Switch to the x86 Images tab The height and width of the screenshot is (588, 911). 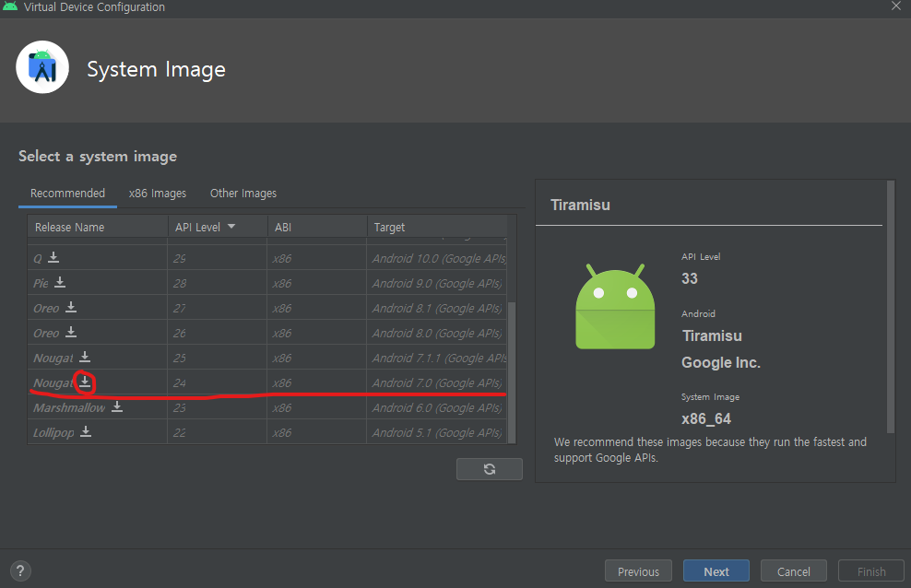point(158,194)
